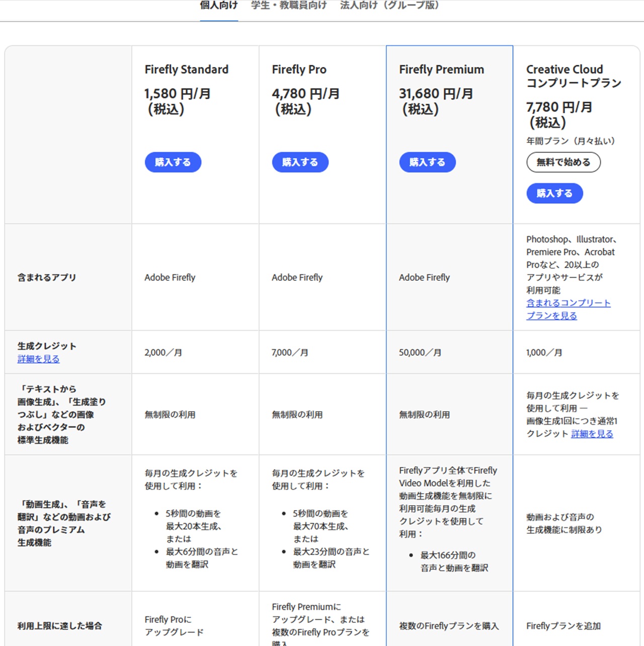
Task: Click the Photoshop、Illustrator apps description
Action: (572, 265)
